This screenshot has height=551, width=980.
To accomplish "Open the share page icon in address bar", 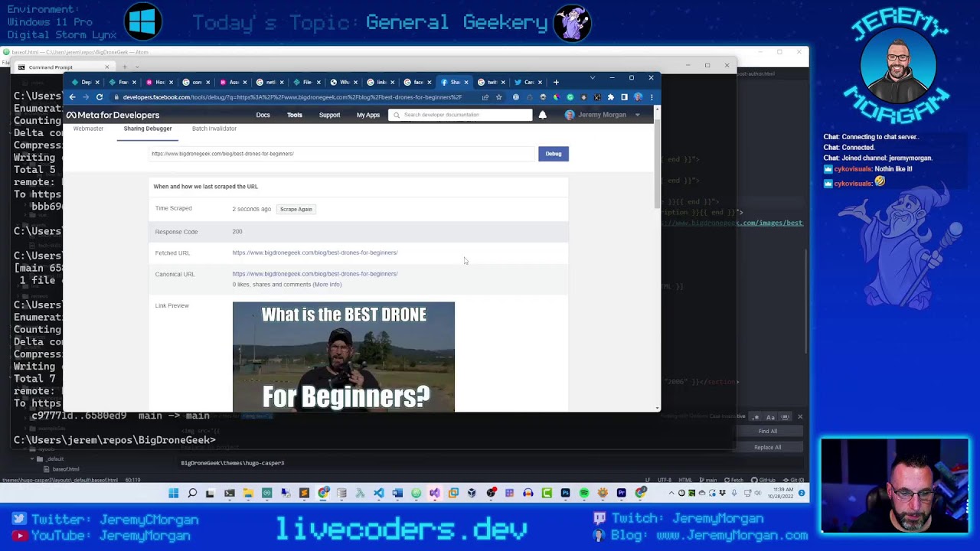I will tap(485, 97).
